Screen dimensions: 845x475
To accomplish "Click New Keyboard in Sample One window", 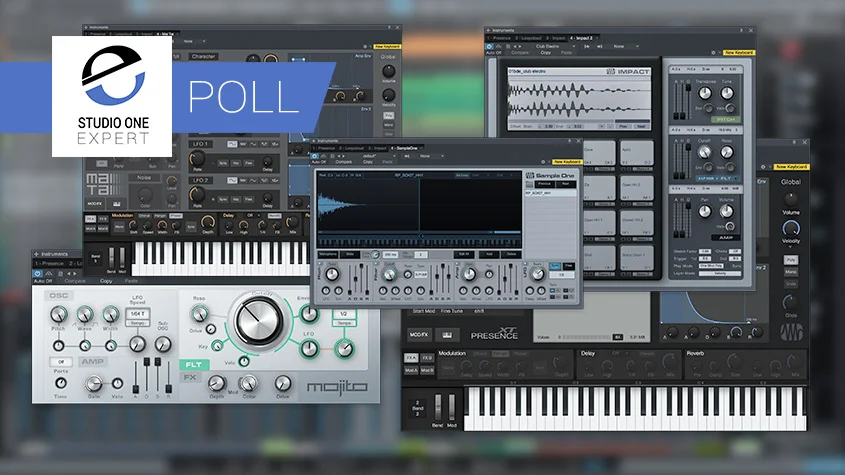I will pyautogui.click(x=567, y=162).
